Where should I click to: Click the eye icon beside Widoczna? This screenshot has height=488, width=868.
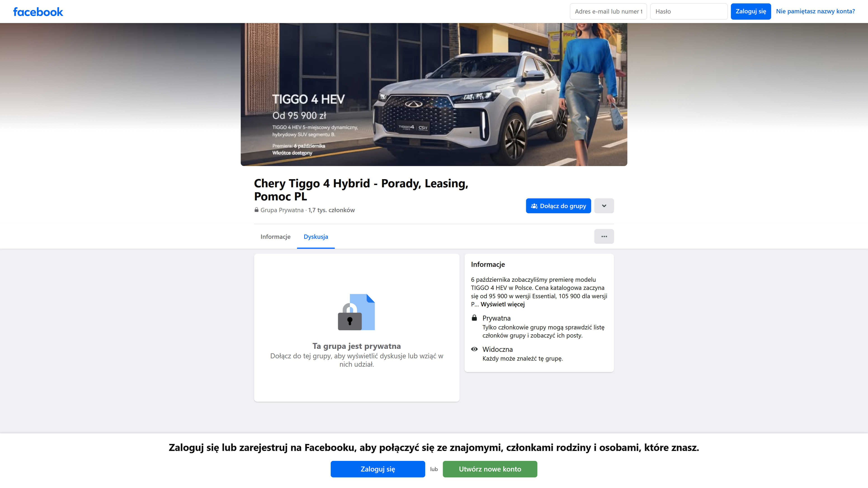point(474,349)
